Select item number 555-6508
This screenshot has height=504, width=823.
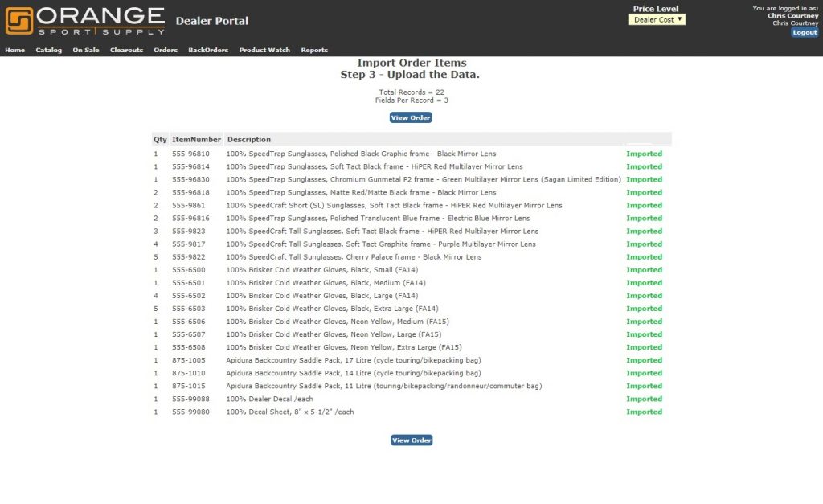pos(188,347)
